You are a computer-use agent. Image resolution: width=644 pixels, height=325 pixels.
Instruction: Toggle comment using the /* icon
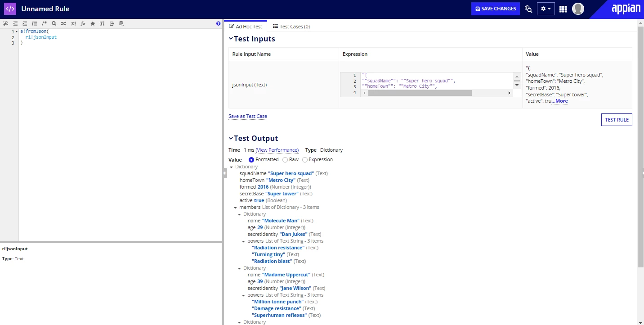[x=44, y=23]
